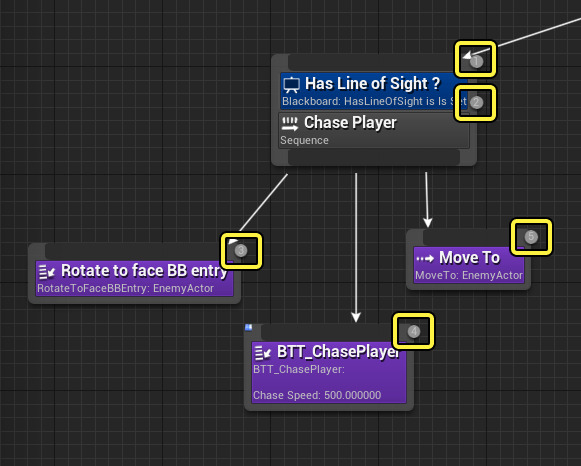Click the sequence icon beside Chase Player
Image resolution: width=581 pixels, height=466 pixels.
(290, 124)
